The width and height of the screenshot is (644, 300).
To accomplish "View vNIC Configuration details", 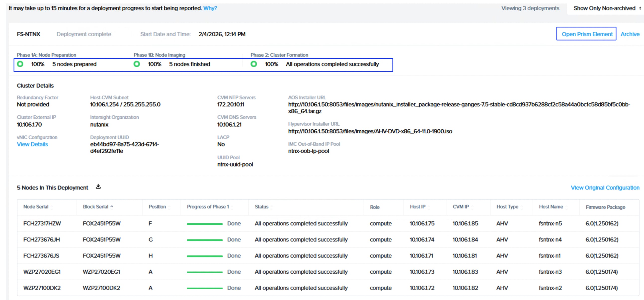I will coord(32,144).
